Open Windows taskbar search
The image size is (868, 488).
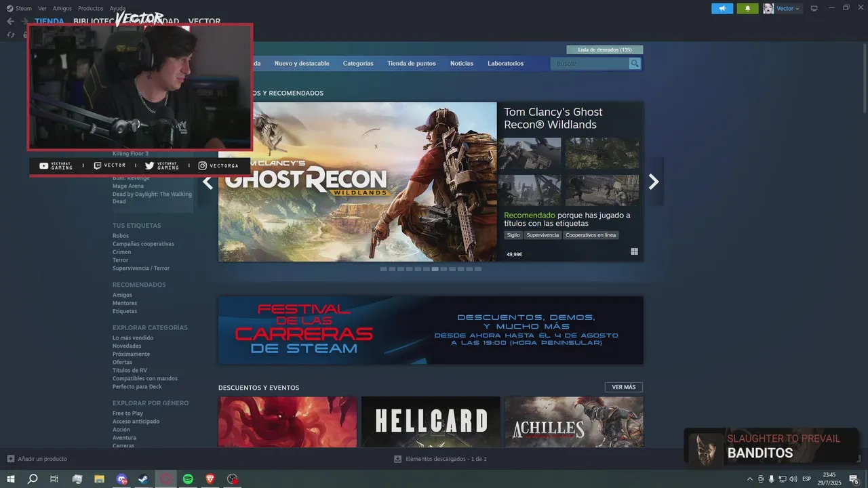32,479
